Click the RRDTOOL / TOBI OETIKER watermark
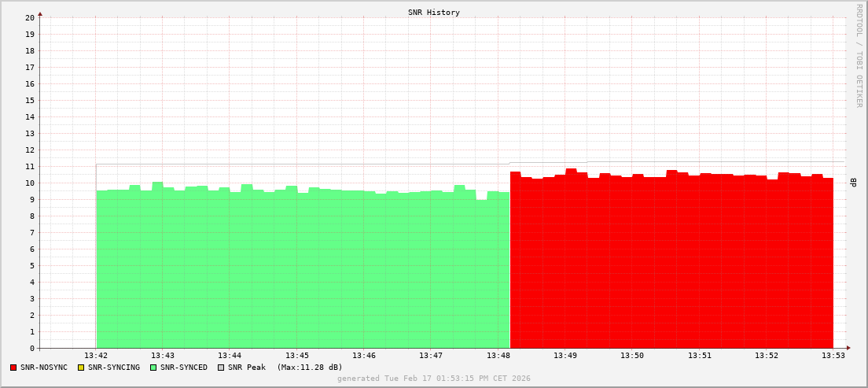The height and width of the screenshot is (388, 868). (x=859, y=55)
